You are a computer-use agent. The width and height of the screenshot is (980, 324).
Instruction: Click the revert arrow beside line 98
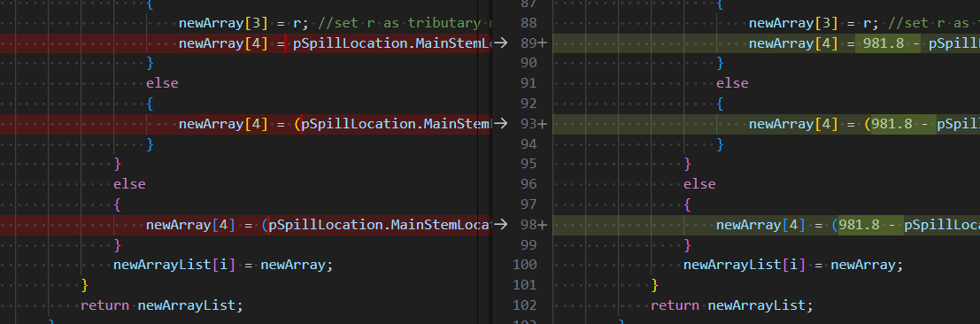coord(501,225)
